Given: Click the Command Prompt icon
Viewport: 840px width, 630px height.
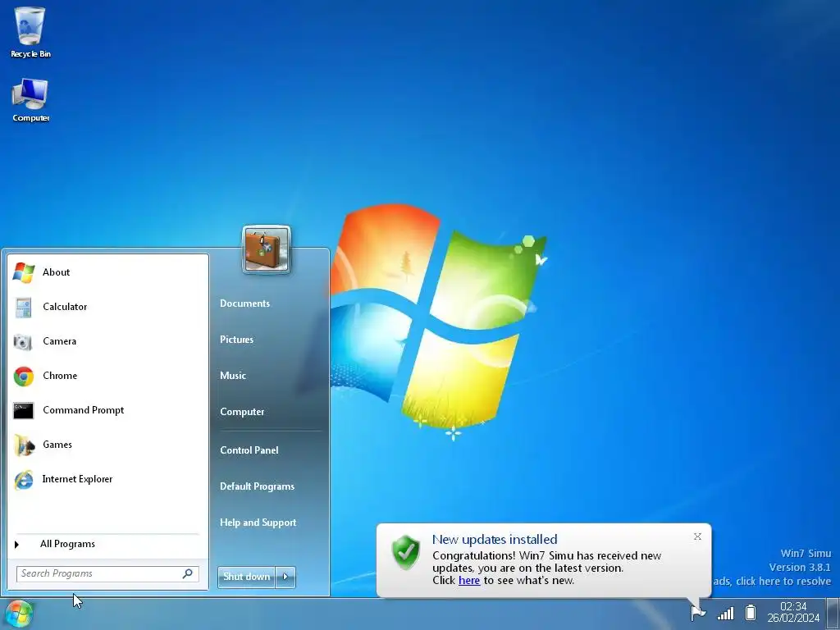Looking at the screenshot, I should coord(24,410).
